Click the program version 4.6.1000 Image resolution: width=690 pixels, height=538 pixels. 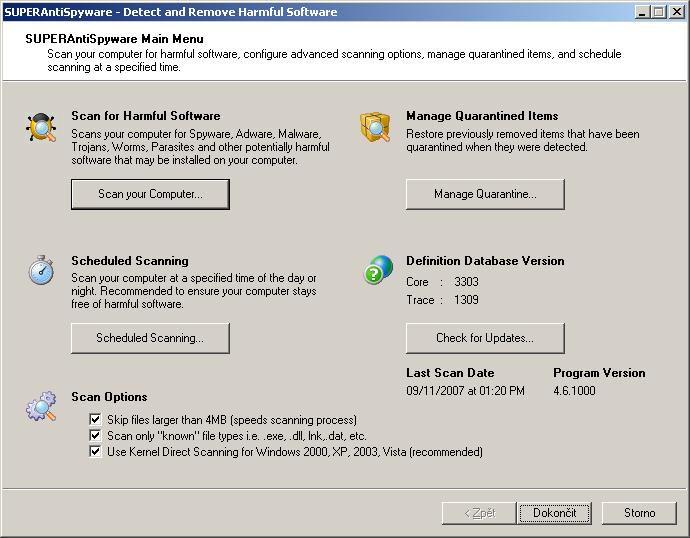coord(574,391)
